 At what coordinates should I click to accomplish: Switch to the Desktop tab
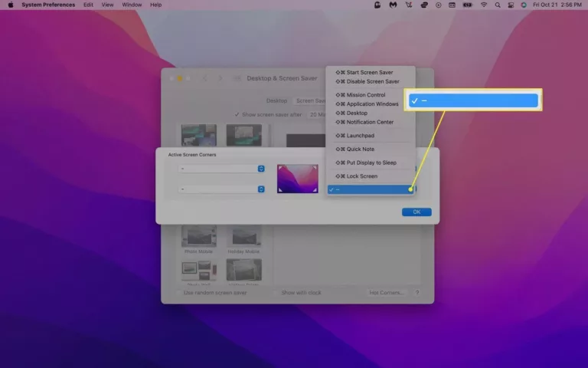[276, 100]
